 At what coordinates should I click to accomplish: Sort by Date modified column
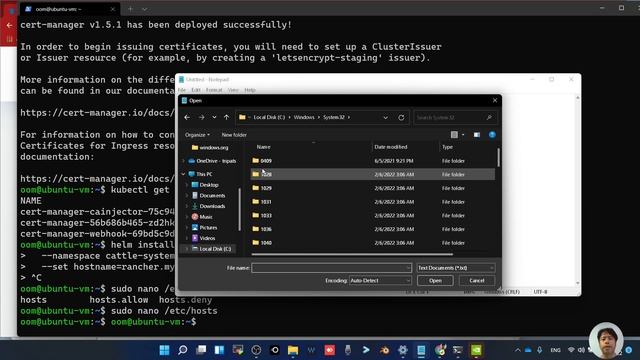pyautogui.click(x=391, y=147)
